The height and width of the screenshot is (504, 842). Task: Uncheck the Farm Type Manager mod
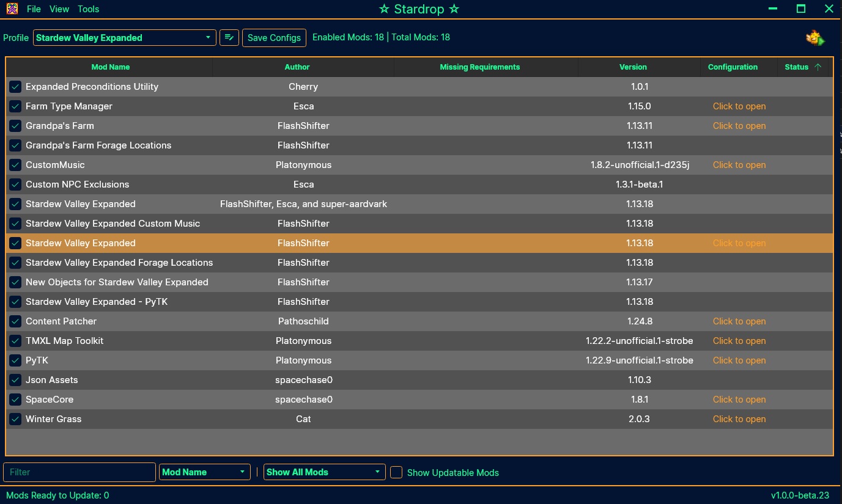coord(15,106)
